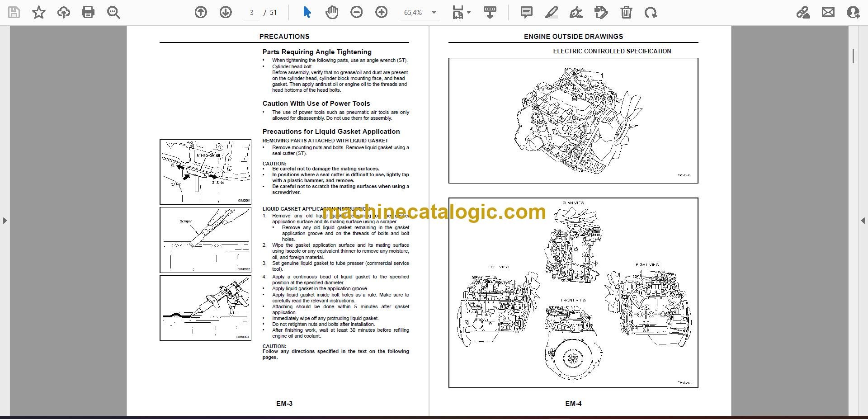Send the file by email
This screenshot has width=868, height=419.
pyautogui.click(x=828, y=13)
